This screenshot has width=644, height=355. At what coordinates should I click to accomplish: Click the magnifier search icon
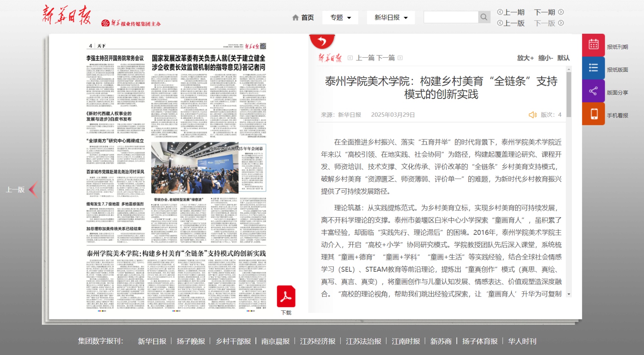[484, 17]
